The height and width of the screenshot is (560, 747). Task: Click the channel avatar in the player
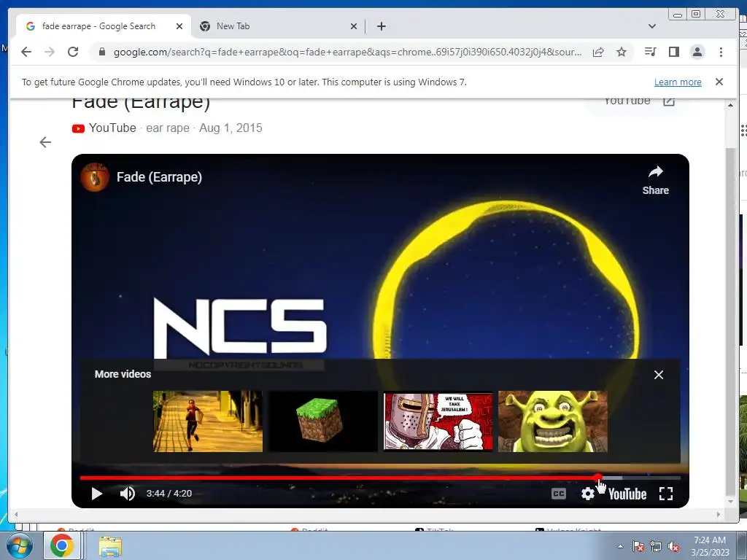click(x=94, y=177)
